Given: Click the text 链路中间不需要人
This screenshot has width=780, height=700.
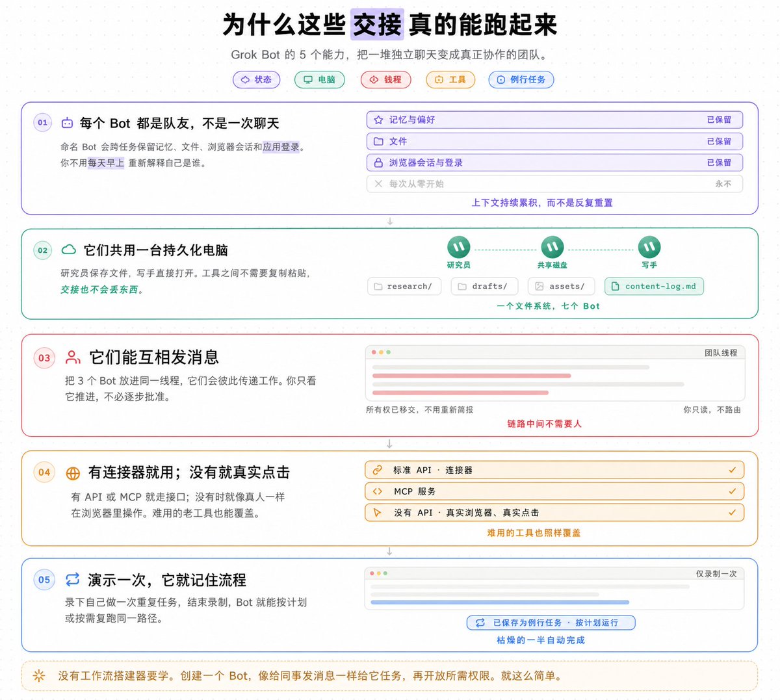Looking at the screenshot, I should coord(544,424).
